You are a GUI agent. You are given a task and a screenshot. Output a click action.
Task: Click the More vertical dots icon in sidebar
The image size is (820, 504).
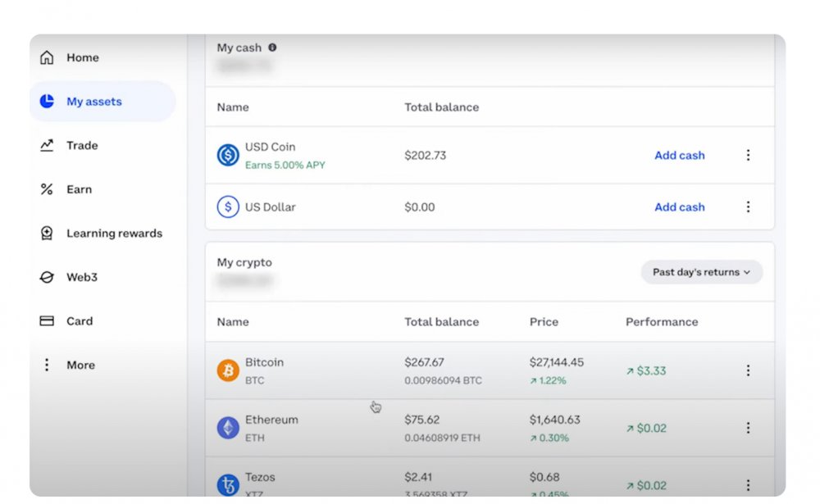tap(47, 365)
